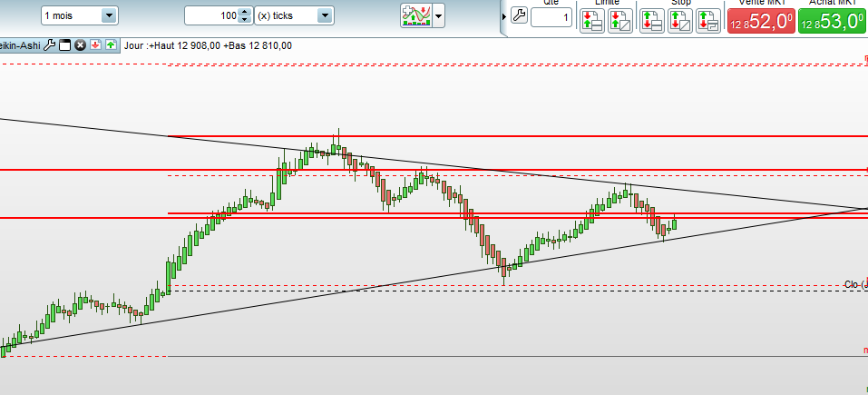
Task: Sell at market at red 12 852,0 button
Action: coord(761,21)
